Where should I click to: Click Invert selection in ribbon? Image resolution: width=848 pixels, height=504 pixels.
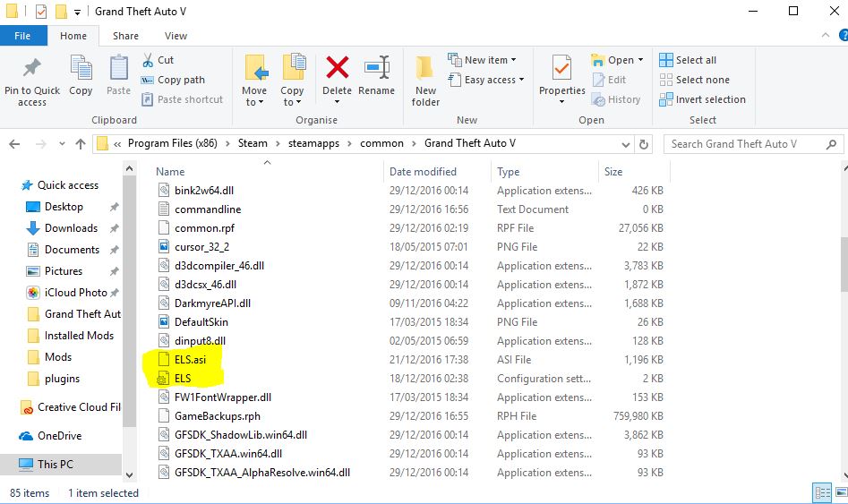pos(703,99)
